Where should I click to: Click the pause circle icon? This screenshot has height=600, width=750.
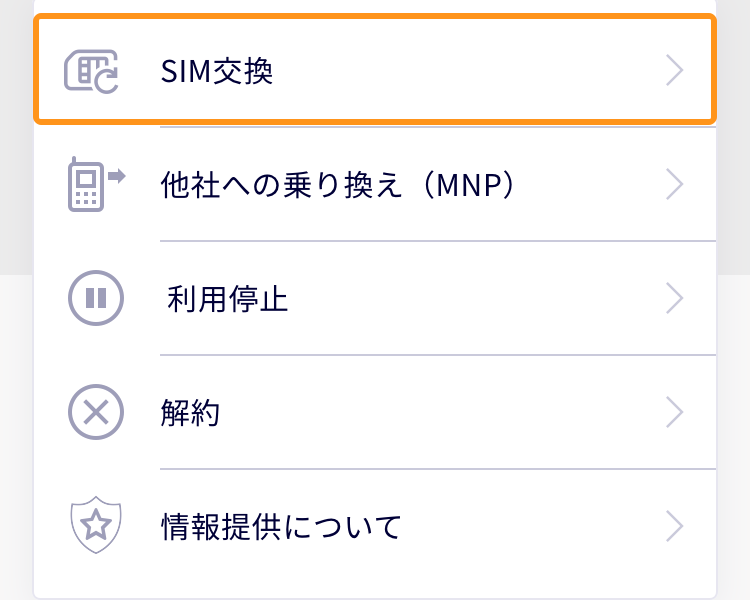click(96, 298)
